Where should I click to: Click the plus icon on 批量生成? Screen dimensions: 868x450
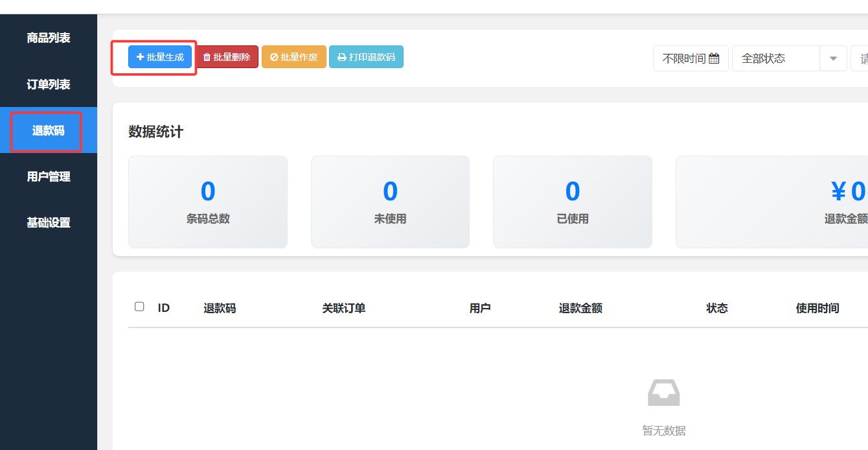140,57
